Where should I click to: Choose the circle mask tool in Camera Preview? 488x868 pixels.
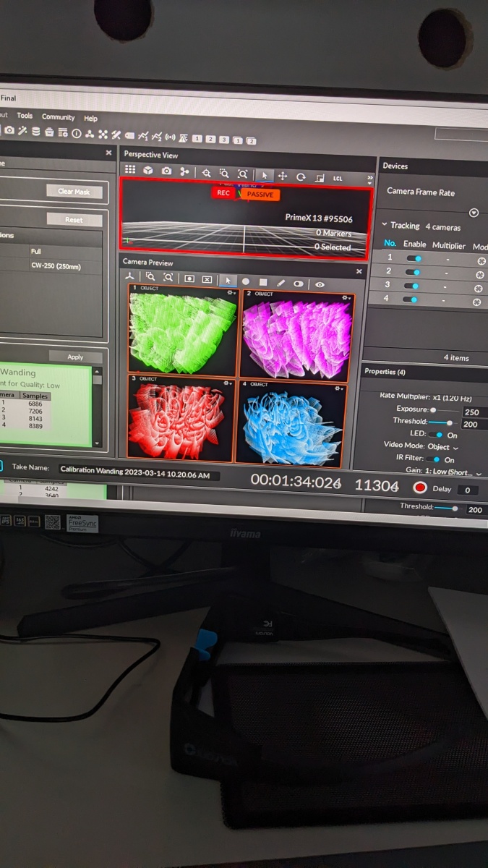246,281
